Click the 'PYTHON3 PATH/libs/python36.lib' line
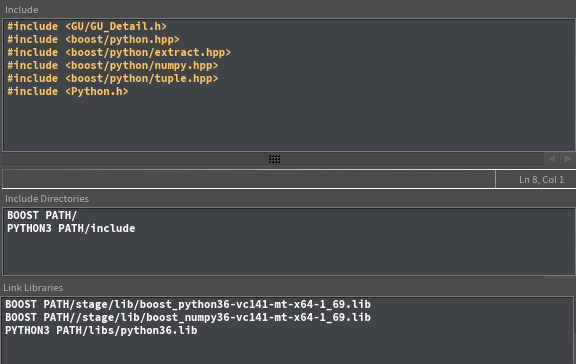This screenshot has height=364, width=576. tap(101, 331)
